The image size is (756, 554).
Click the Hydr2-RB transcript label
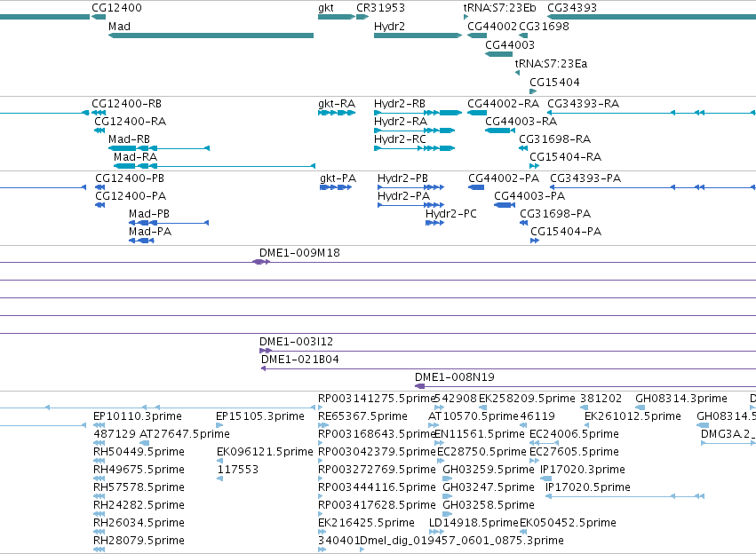400,104
